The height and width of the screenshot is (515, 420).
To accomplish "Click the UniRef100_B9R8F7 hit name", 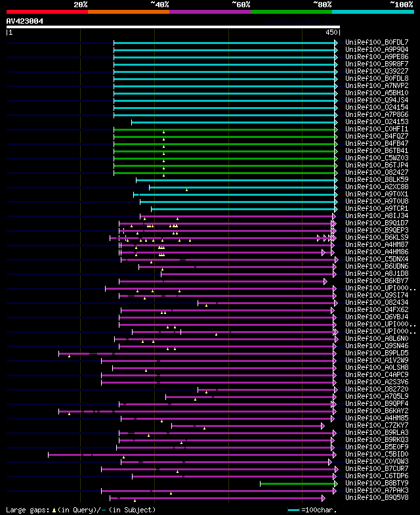I will 377,64.
